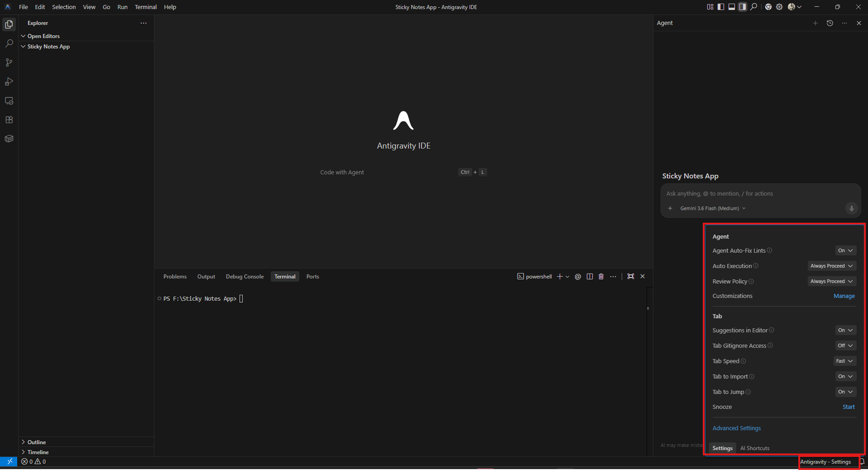Open the Search view in activity bar
The width and height of the screenshot is (868, 470).
[9, 43]
